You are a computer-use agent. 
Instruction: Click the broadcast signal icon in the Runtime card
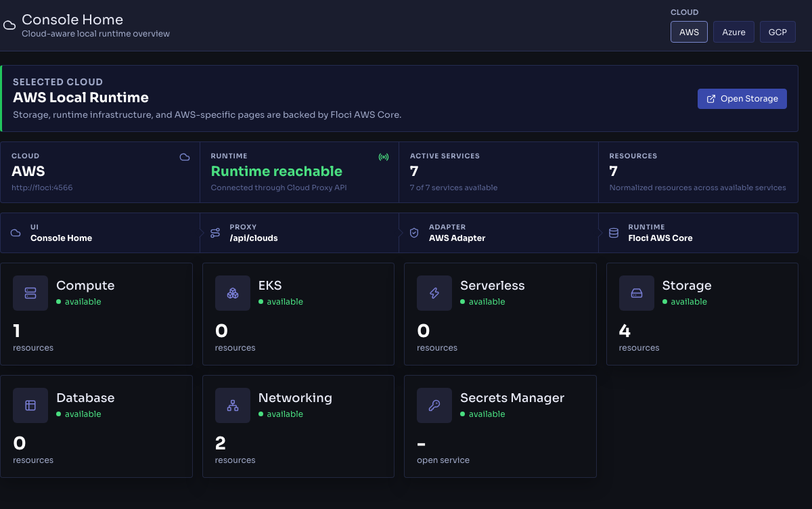pos(384,157)
